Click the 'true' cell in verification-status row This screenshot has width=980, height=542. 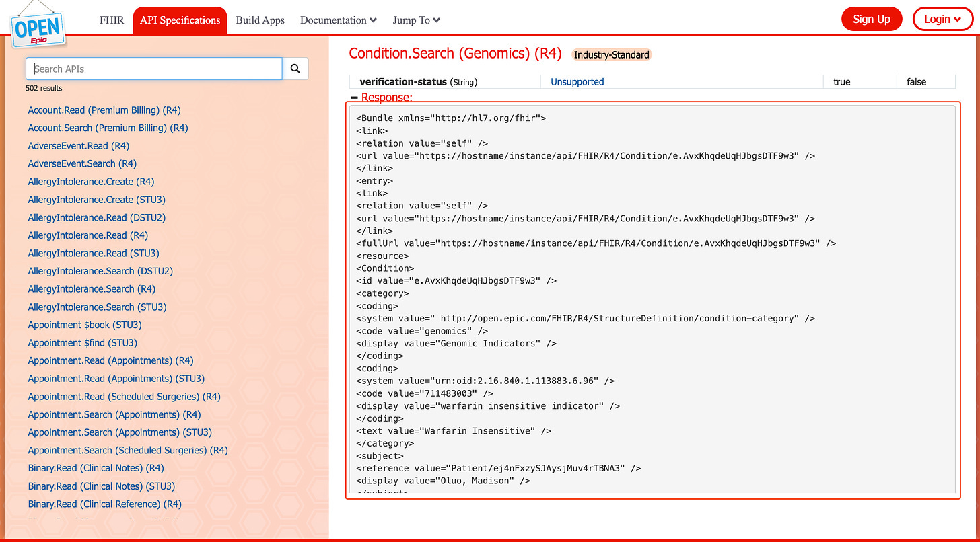[x=842, y=82]
